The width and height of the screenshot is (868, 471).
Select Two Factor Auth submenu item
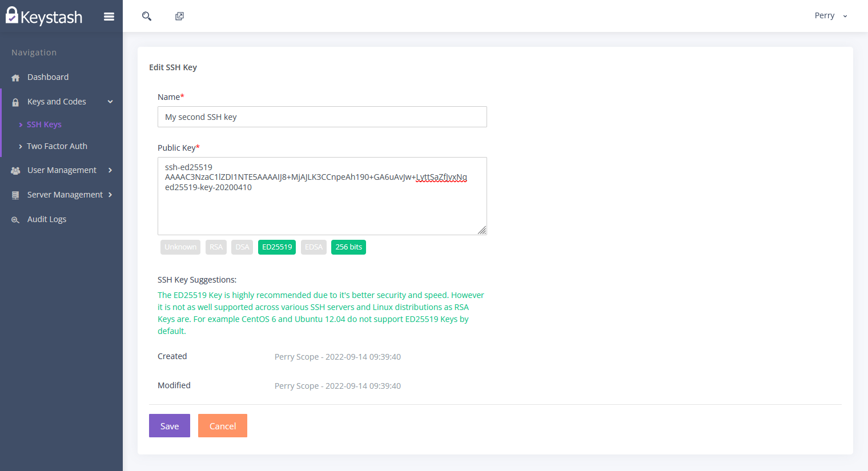click(x=57, y=146)
